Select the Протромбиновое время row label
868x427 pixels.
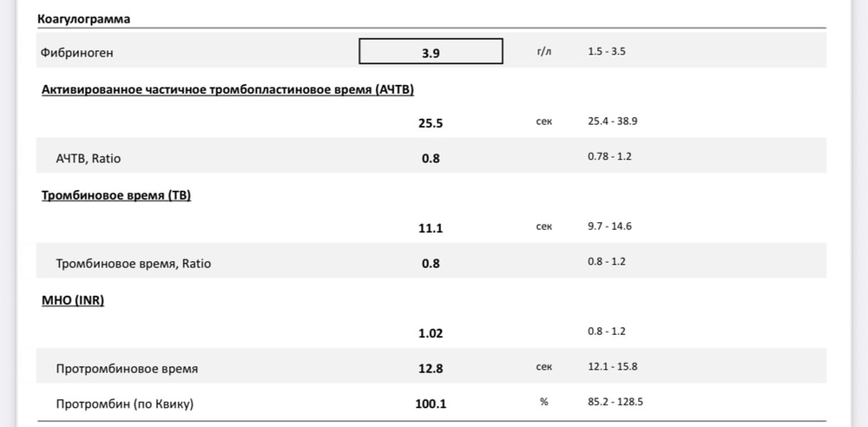[x=127, y=369]
